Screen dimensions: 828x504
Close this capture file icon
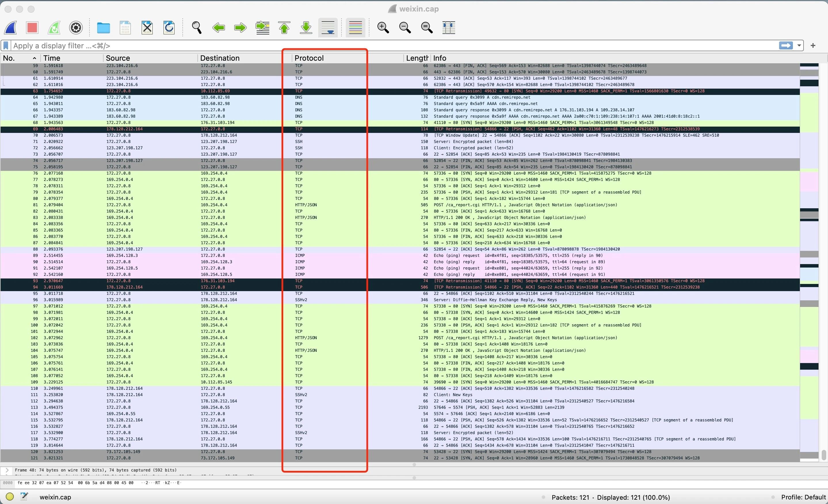pyautogui.click(x=147, y=28)
